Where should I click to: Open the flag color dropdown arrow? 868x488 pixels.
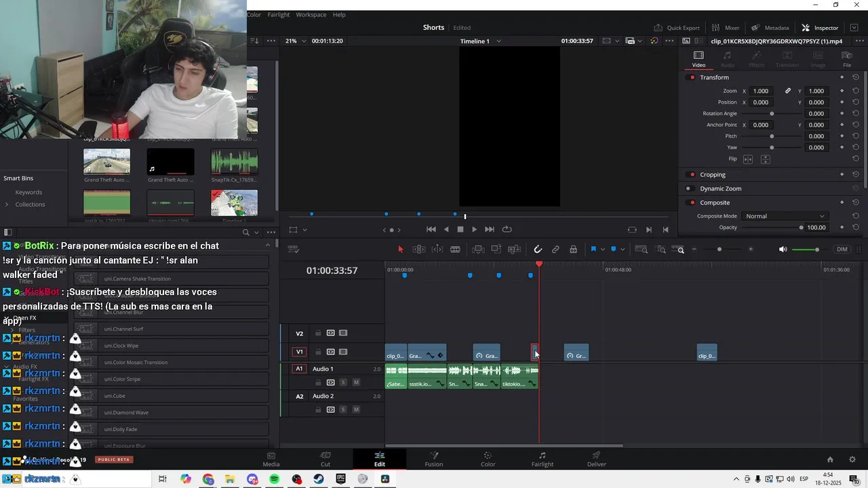(x=602, y=249)
